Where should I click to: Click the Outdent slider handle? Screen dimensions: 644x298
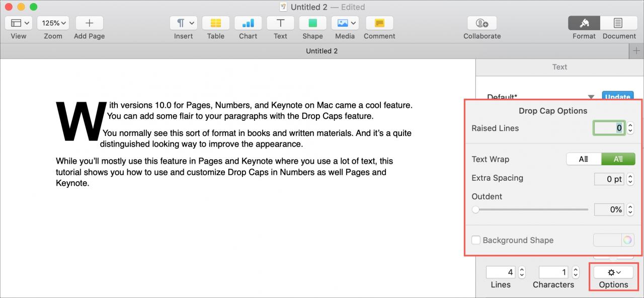475,209
